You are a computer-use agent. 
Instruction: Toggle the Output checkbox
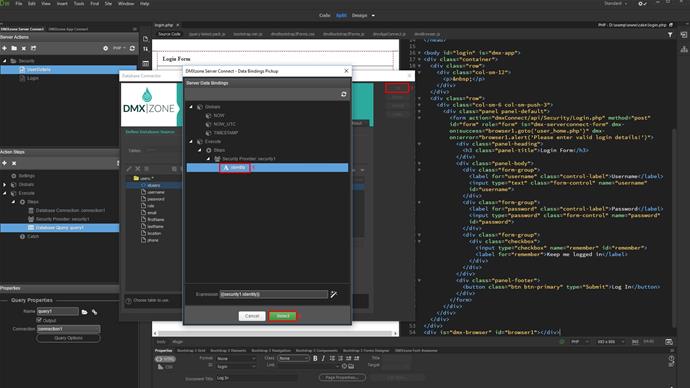[39, 320]
